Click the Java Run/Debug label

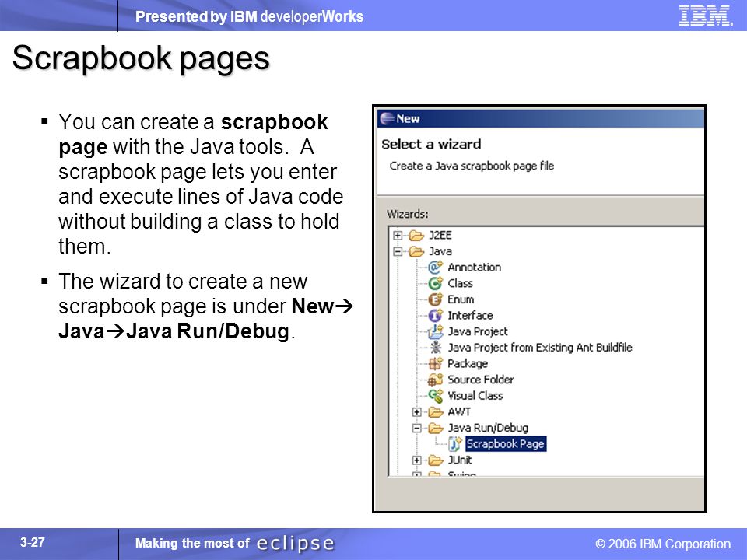click(488, 428)
